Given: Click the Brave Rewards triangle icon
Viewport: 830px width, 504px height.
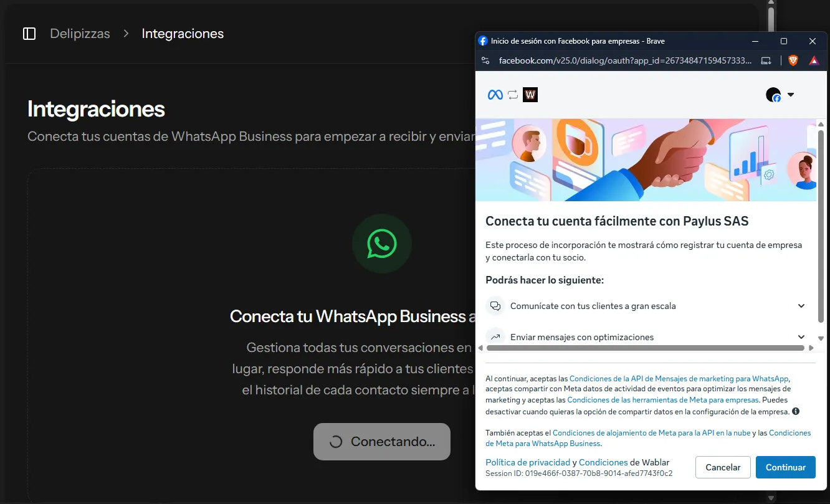Looking at the screenshot, I should coord(814,60).
